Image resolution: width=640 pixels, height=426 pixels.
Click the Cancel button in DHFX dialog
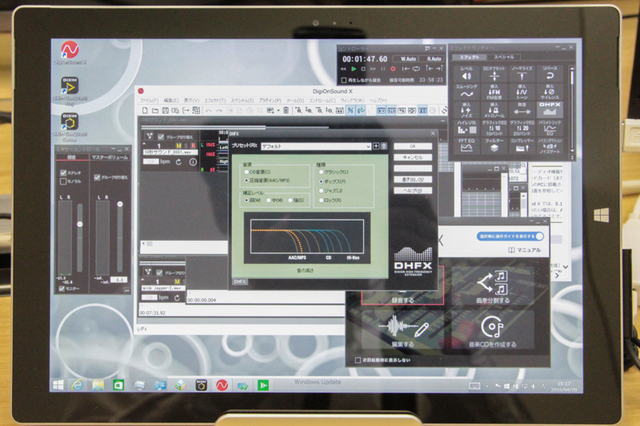[413, 157]
